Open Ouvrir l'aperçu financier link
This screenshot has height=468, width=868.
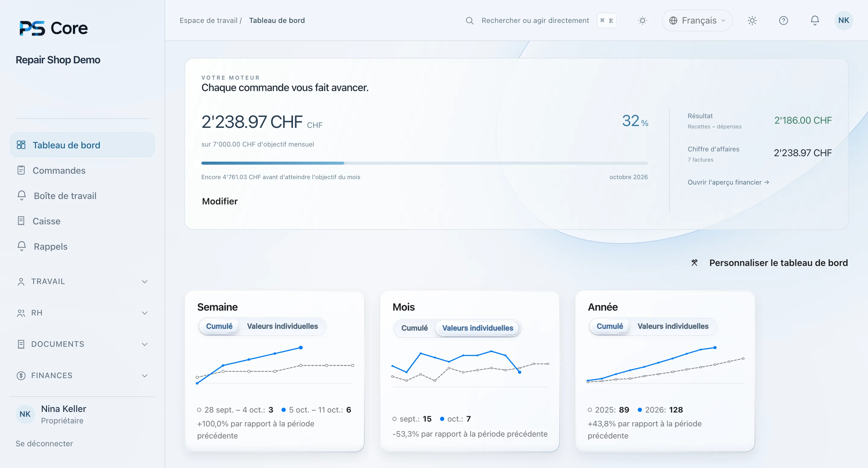click(x=728, y=182)
